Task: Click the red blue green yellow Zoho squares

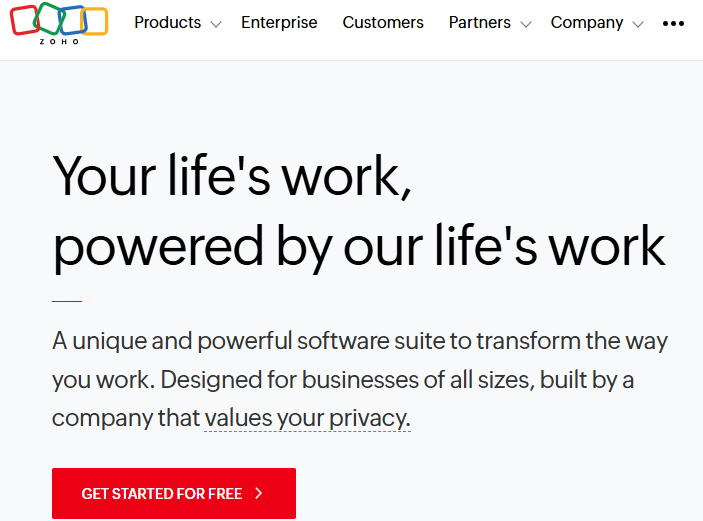Action: pyautogui.click(x=59, y=19)
